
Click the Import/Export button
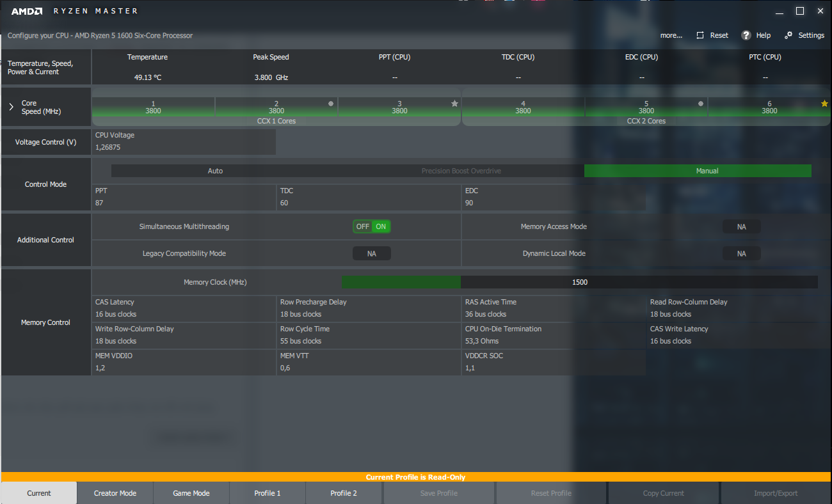click(x=776, y=493)
